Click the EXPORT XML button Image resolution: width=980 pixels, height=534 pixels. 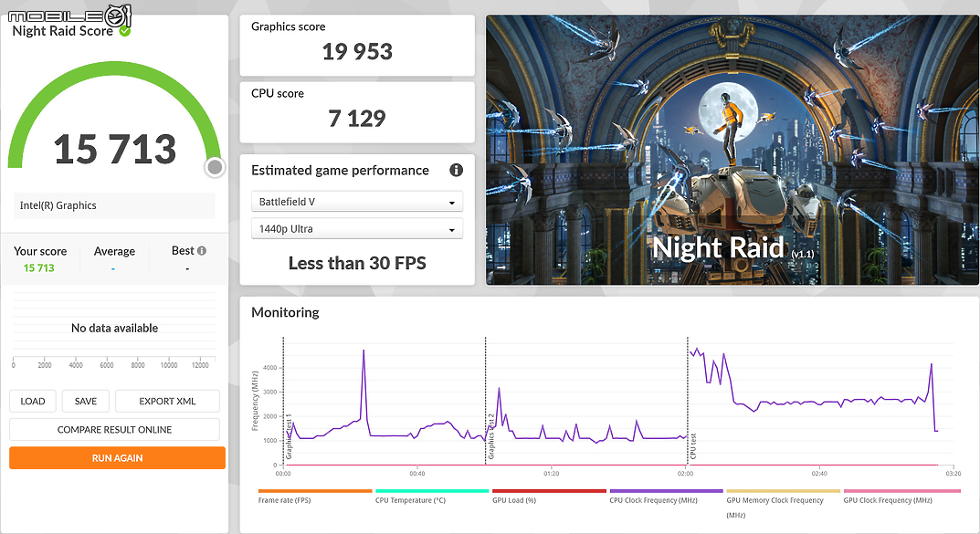tap(167, 401)
